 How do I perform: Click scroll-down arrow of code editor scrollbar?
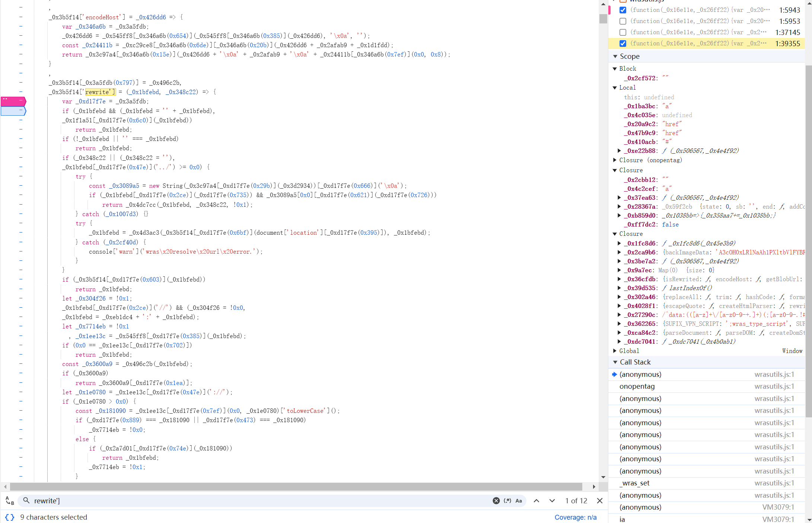(603, 477)
